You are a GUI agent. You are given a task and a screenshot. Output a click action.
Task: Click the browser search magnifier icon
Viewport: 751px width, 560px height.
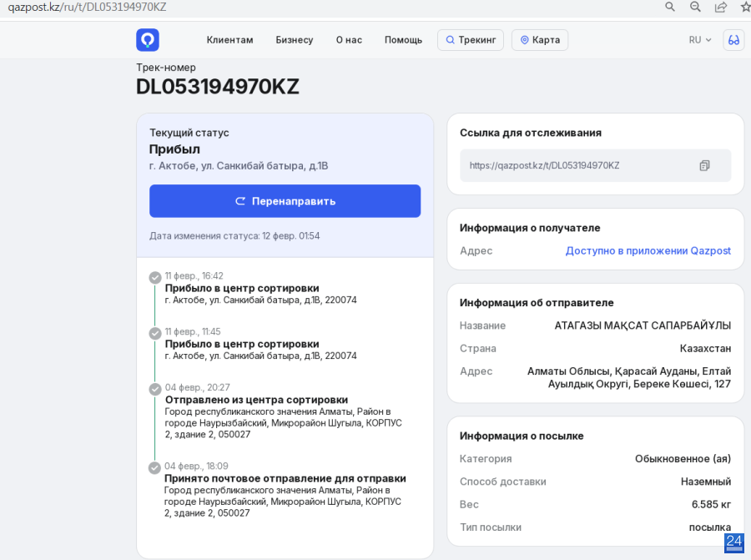pos(670,7)
